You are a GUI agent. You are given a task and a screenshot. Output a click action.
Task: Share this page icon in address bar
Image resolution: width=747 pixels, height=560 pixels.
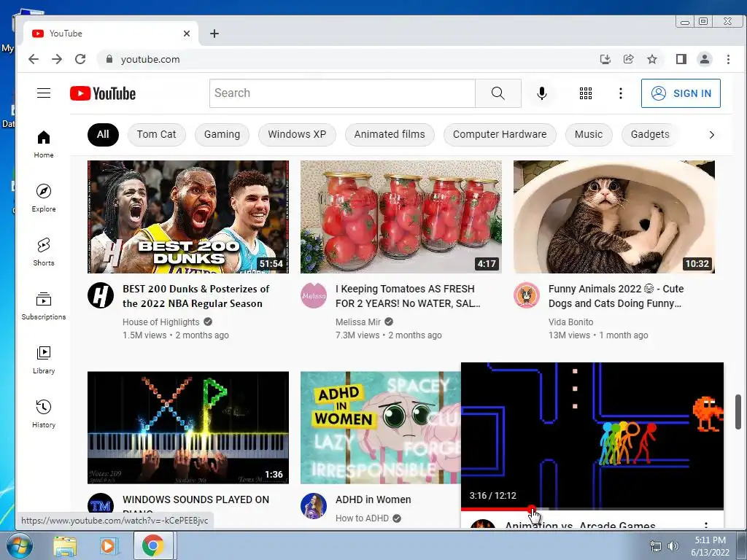click(628, 59)
